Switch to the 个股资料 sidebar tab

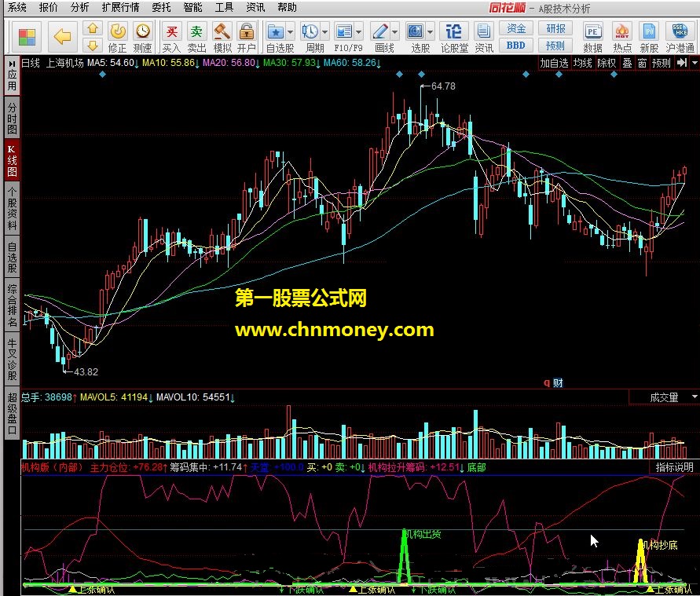coord(12,208)
